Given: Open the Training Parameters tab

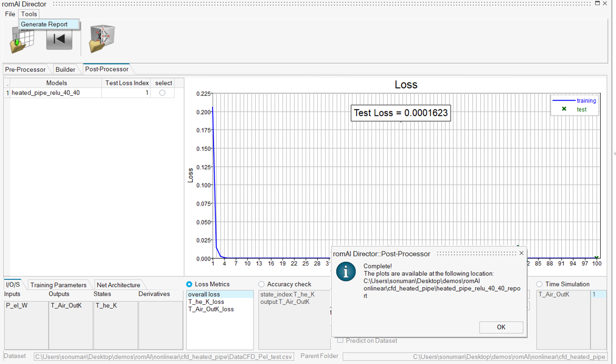Looking at the screenshot, I should 58,285.
